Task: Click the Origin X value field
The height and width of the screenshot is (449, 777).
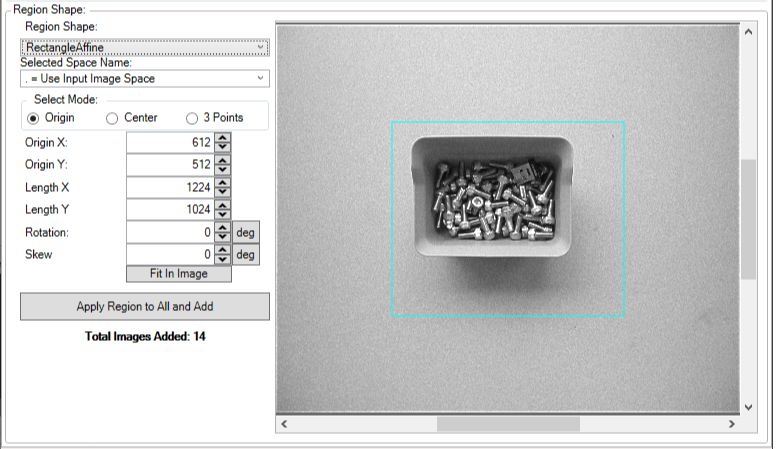Action: (x=170, y=142)
